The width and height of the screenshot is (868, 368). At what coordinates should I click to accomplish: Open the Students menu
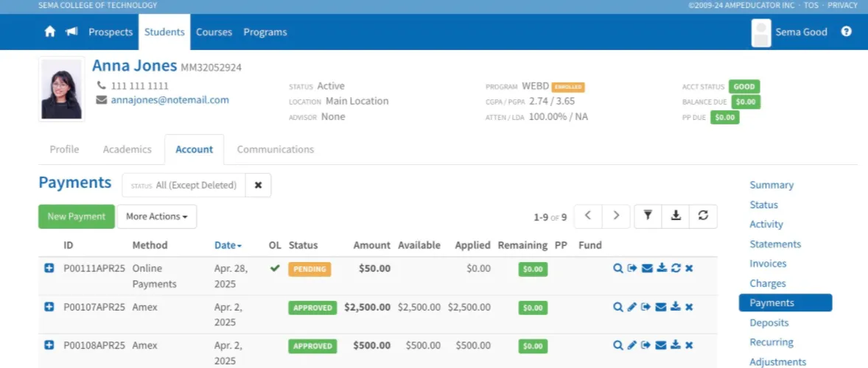164,32
